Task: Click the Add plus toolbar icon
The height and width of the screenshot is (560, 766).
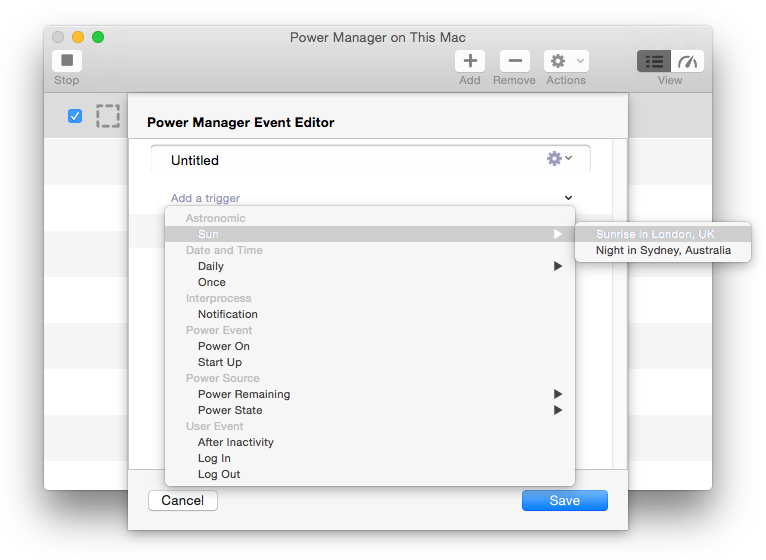Action: pos(470,61)
